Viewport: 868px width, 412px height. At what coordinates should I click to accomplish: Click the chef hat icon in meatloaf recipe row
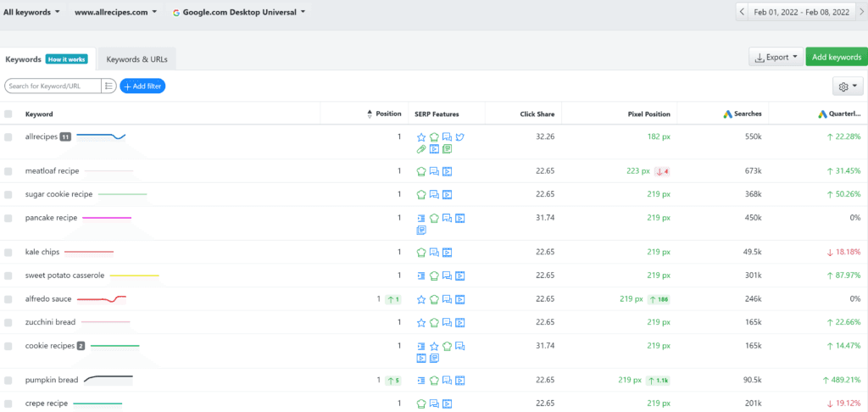pyautogui.click(x=421, y=171)
